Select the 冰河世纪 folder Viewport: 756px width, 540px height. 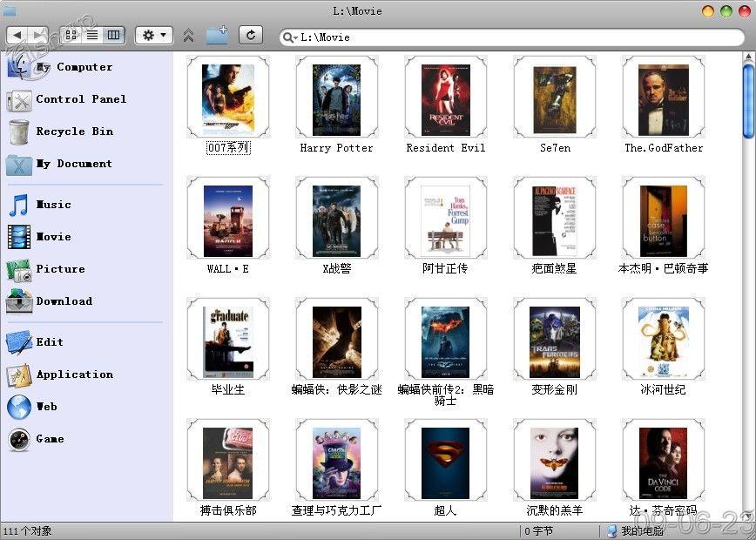664,339
